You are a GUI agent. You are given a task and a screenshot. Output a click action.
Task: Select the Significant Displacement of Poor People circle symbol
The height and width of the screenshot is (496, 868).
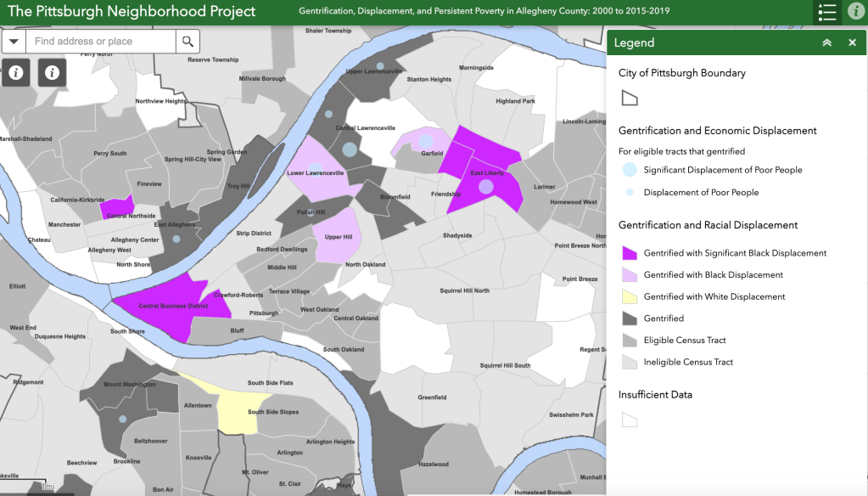coord(628,170)
